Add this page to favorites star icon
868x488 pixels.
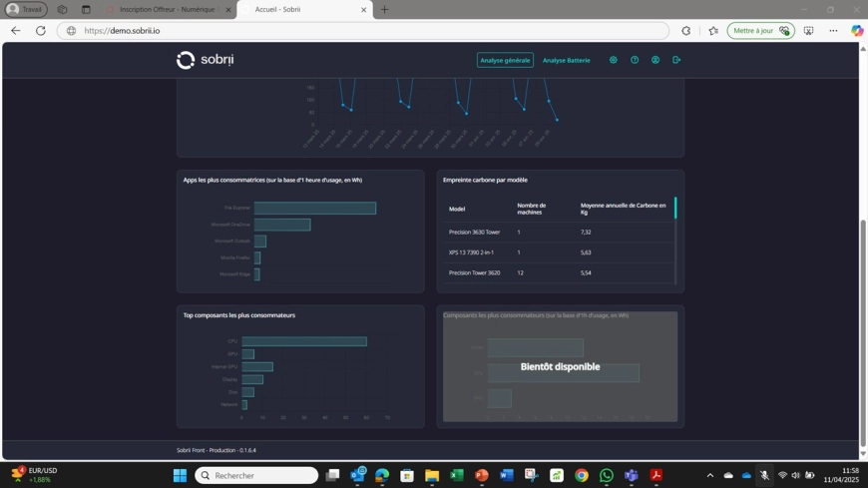click(713, 31)
